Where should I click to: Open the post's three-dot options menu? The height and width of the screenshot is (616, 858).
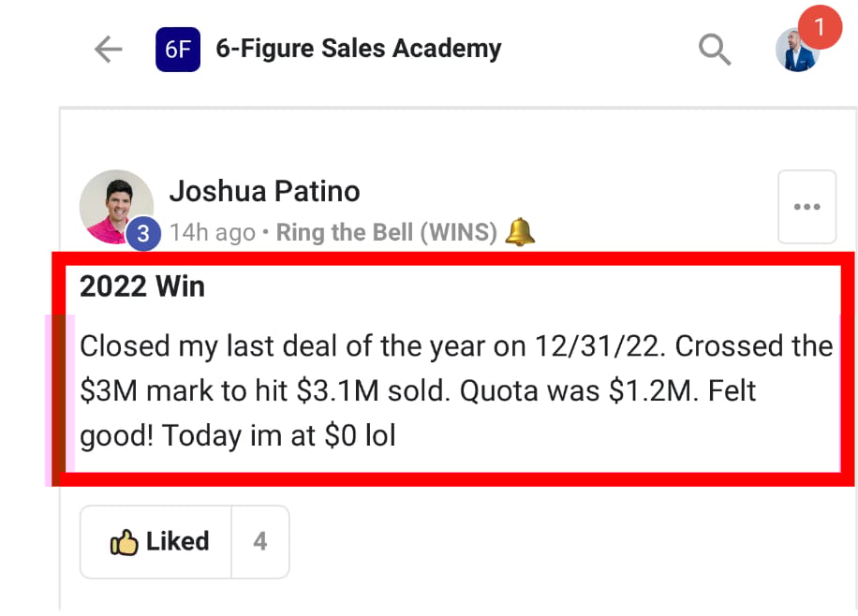pos(806,207)
